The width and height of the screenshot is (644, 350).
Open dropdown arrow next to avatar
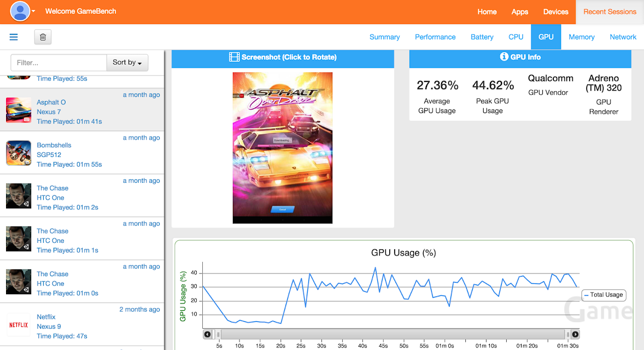tap(33, 11)
